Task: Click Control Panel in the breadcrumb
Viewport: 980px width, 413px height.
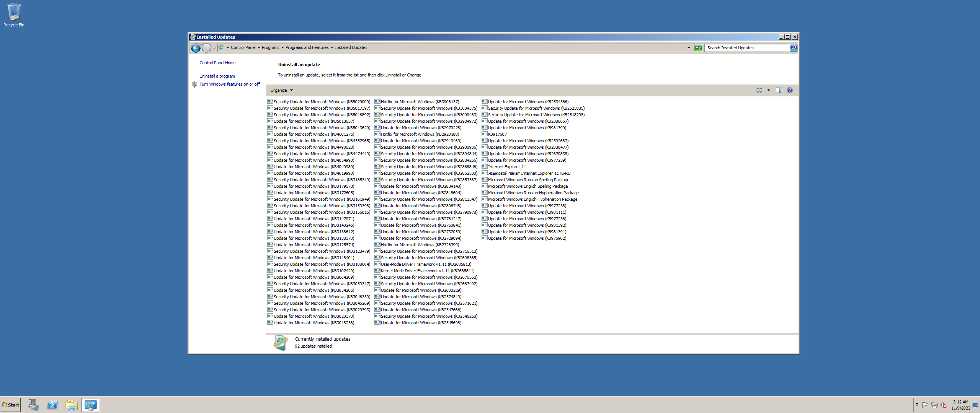Action: [x=243, y=48]
